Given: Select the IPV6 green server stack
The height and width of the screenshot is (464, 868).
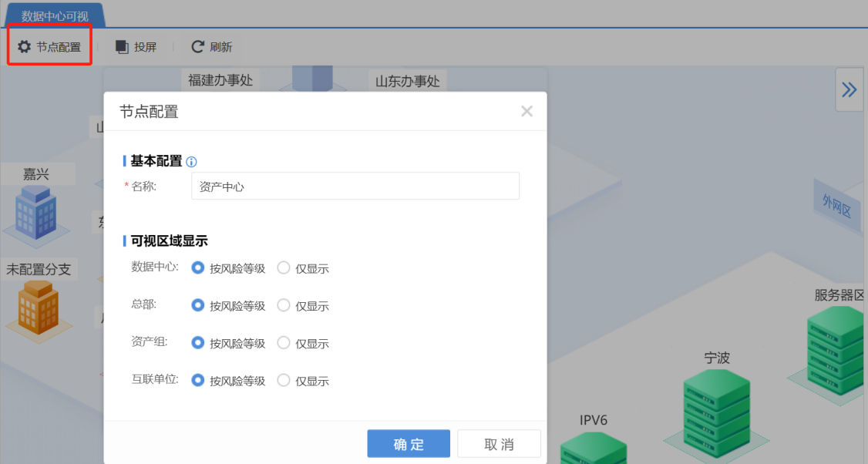Looking at the screenshot, I should tap(594, 449).
